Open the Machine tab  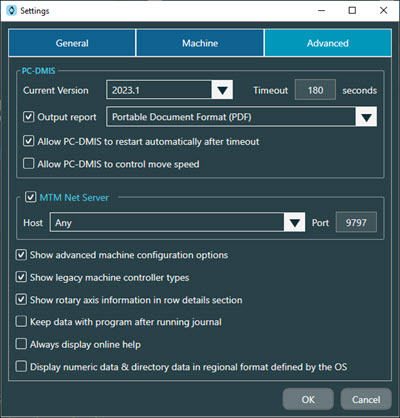(200, 43)
